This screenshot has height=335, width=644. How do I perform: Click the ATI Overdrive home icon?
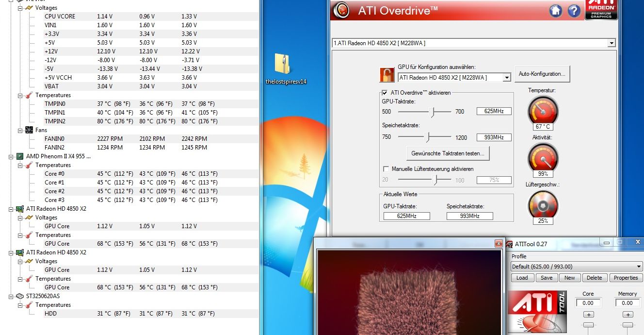pyautogui.click(x=556, y=11)
